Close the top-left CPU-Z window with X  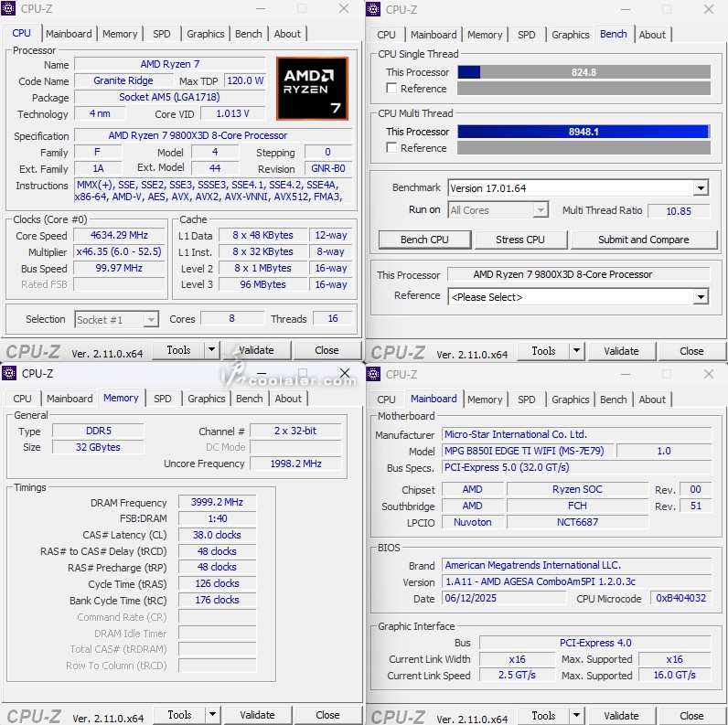click(x=344, y=8)
